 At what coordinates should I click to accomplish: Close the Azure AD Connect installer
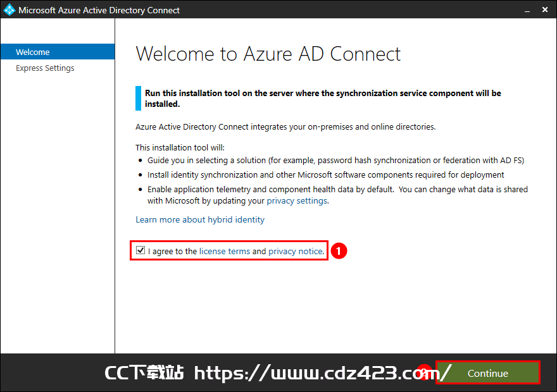[x=545, y=10]
